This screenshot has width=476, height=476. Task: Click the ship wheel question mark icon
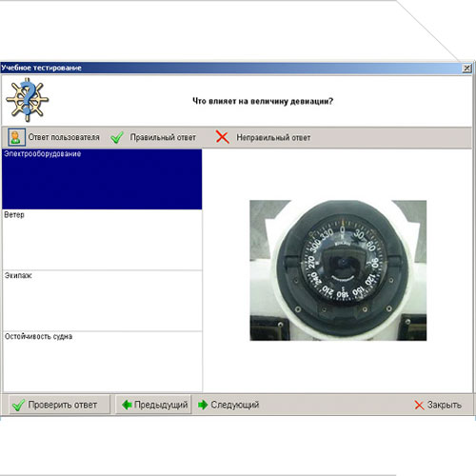tap(27, 100)
